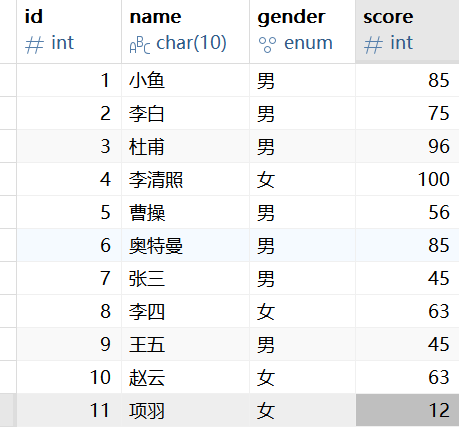Select the gender cell 女 for 李清照
The image size is (459, 440).
302,179
